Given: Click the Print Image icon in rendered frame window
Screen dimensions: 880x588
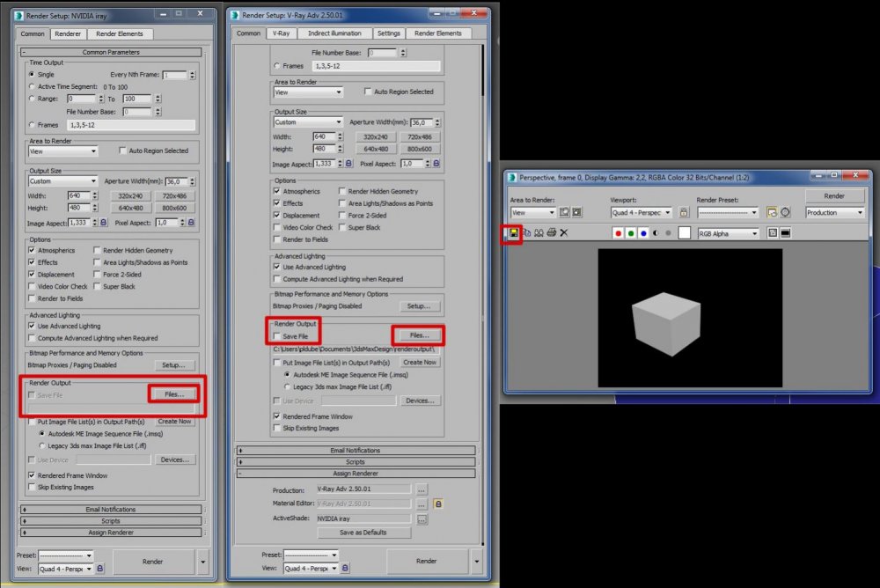Looking at the screenshot, I should (x=552, y=232).
